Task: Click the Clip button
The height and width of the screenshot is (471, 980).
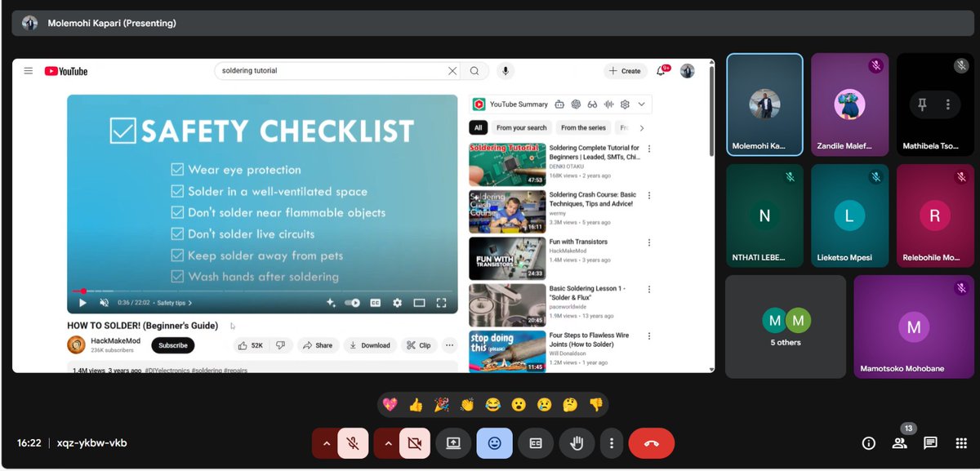Action: coord(419,345)
